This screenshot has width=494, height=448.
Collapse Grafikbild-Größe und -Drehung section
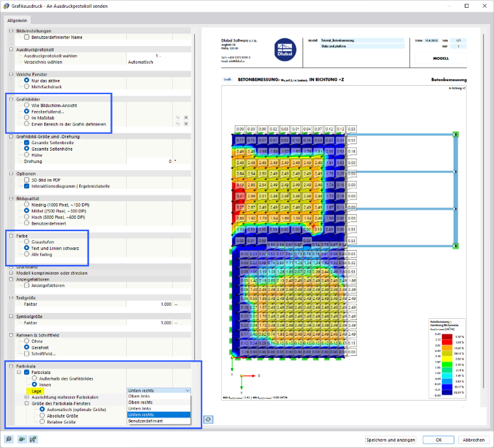tap(11, 136)
